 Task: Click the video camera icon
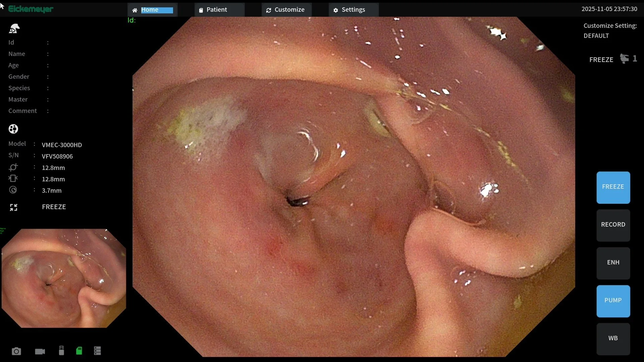pyautogui.click(x=40, y=351)
